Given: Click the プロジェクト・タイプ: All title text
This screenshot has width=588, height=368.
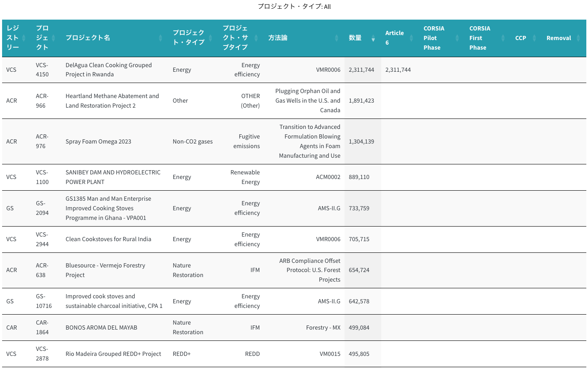Looking at the screenshot, I should (294, 6).
